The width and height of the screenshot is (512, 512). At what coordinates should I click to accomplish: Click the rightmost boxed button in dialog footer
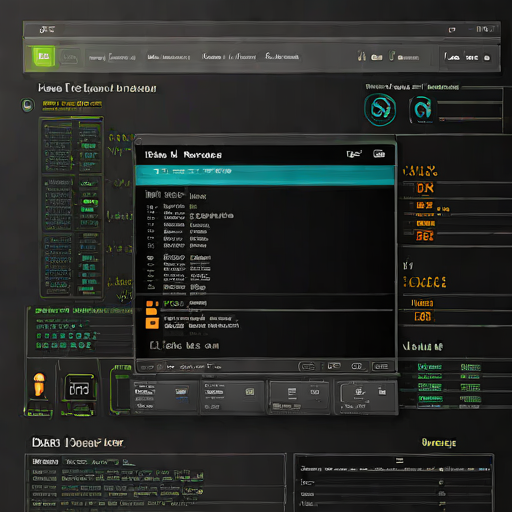coord(381,367)
